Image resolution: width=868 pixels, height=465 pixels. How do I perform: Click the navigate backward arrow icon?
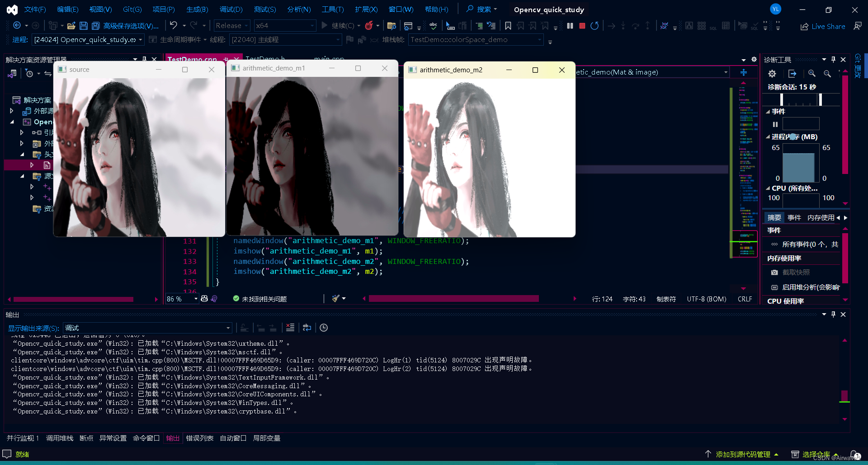(17, 26)
